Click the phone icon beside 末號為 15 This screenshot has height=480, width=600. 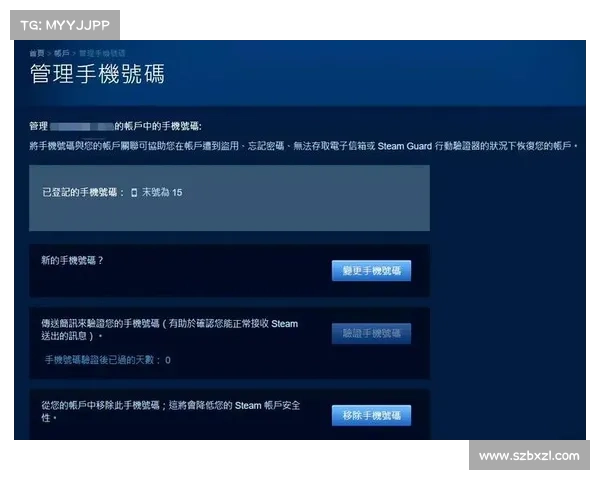pos(134,193)
